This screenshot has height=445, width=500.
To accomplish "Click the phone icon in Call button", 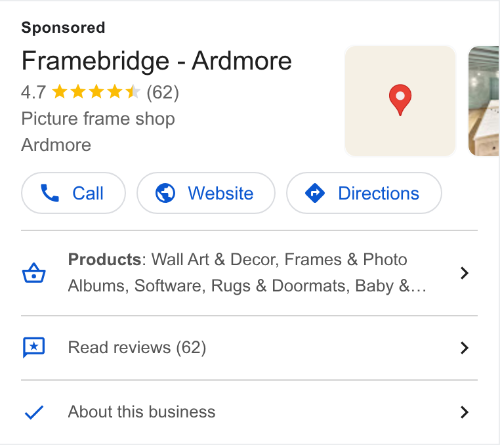I will (x=50, y=193).
